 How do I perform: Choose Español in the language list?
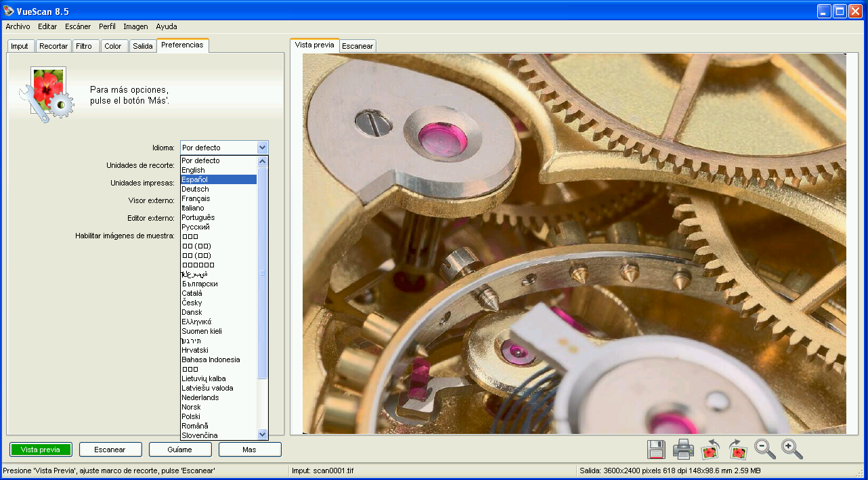219,179
